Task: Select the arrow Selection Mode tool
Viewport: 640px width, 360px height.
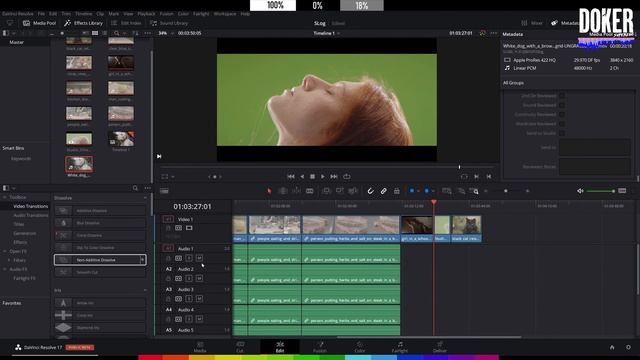Action: point(269,191)
